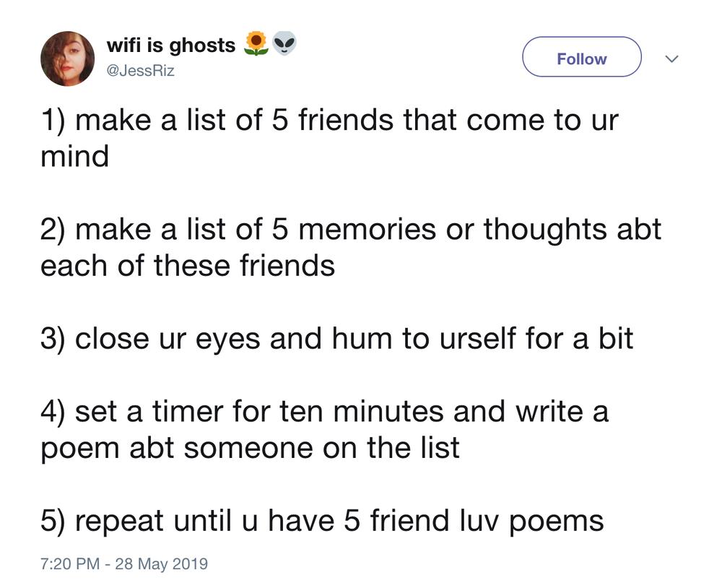Click the 'close ur eyes and hum' line
This screenshot has height=588, width=722.
(336, 338)
